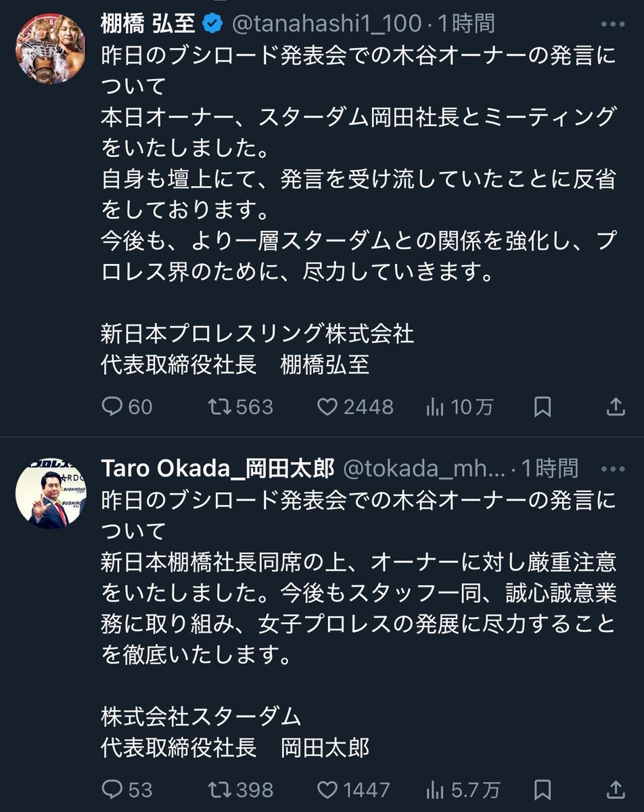The width and height of the screenshot is (644, 812).
Task: Reply to Tanahashi's tweet
Action: pos(112,406)
